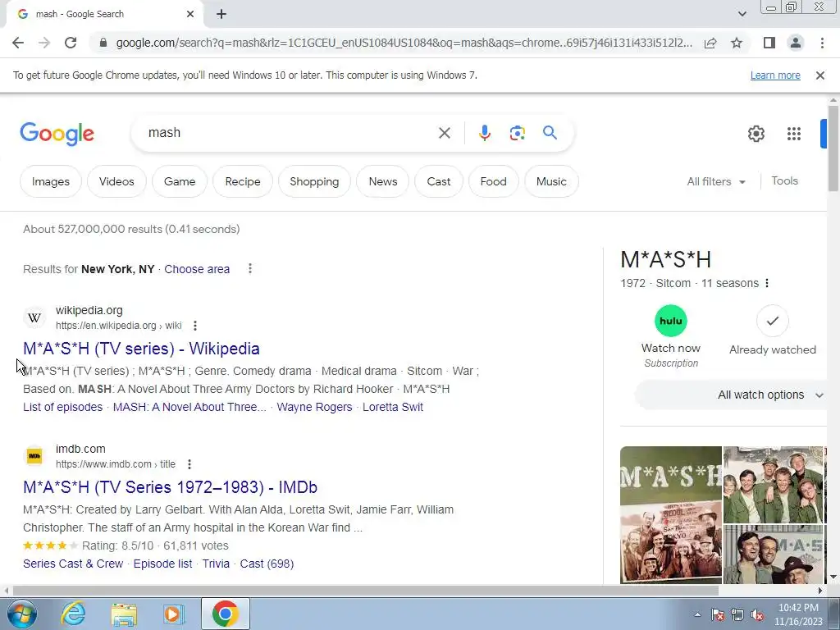Open the Chrome side panel icon

[x=769, y=43]
